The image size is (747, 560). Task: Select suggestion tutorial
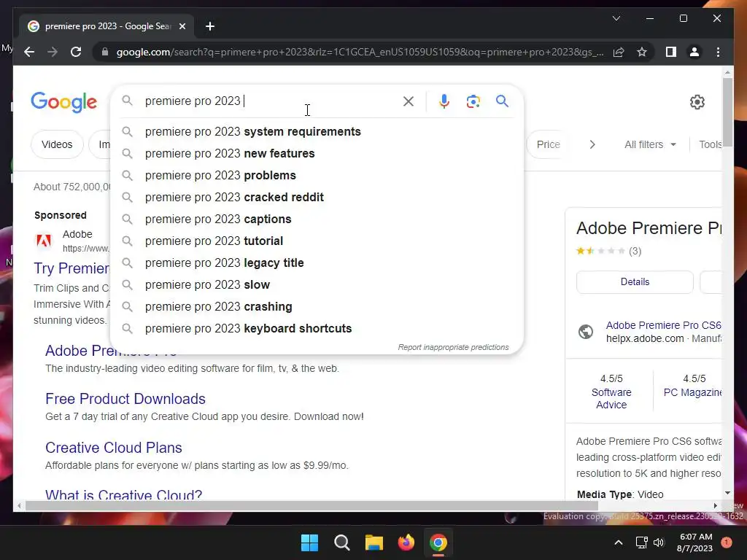point(317,241)
